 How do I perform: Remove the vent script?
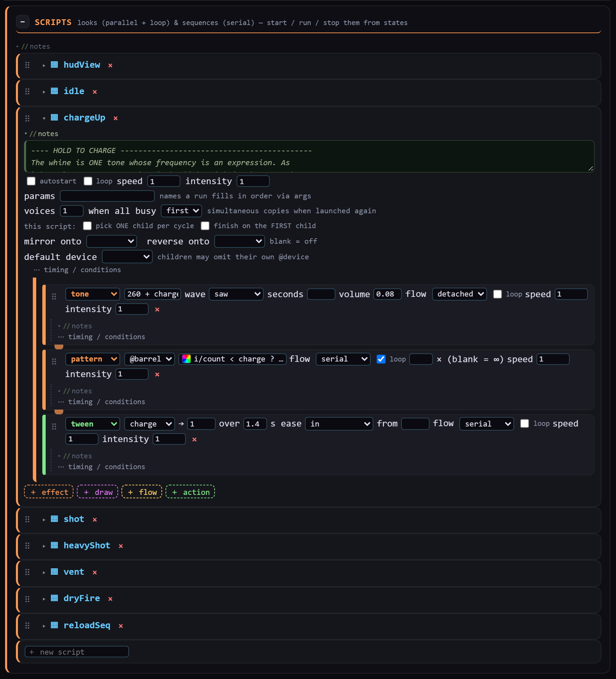(x=95, y=572)
